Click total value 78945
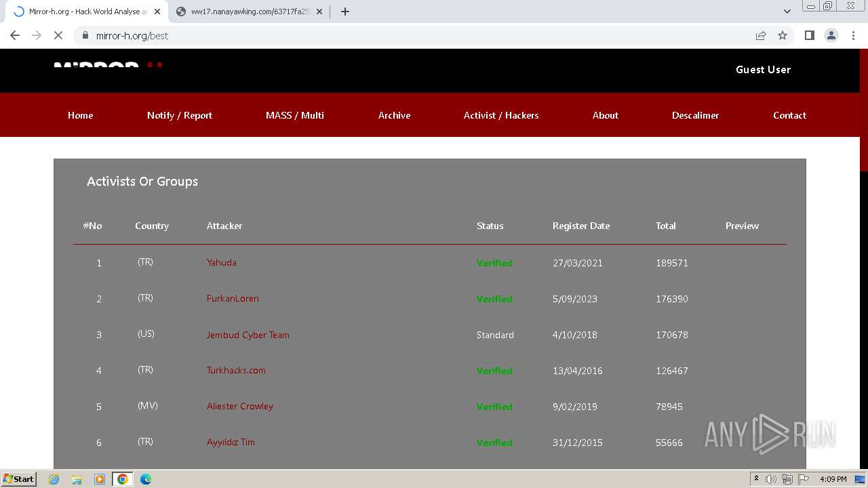Screen dimensions: 868x488 point(669,407)
